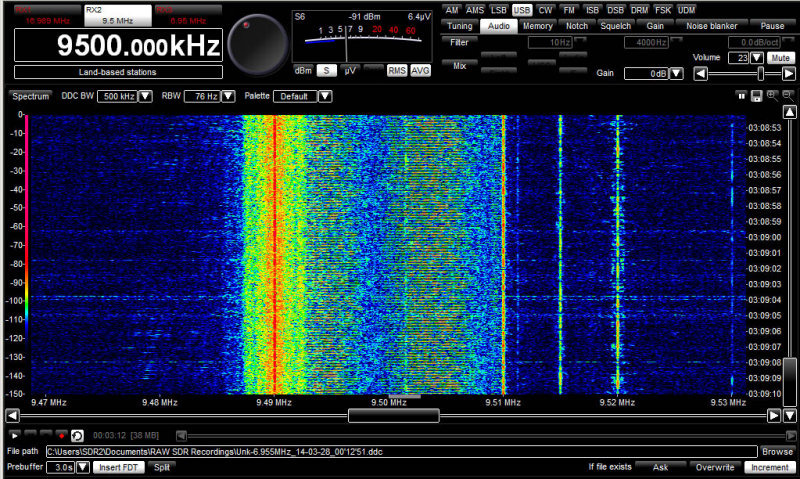
Task: Switch to the Notch tab
Action: 577,26
